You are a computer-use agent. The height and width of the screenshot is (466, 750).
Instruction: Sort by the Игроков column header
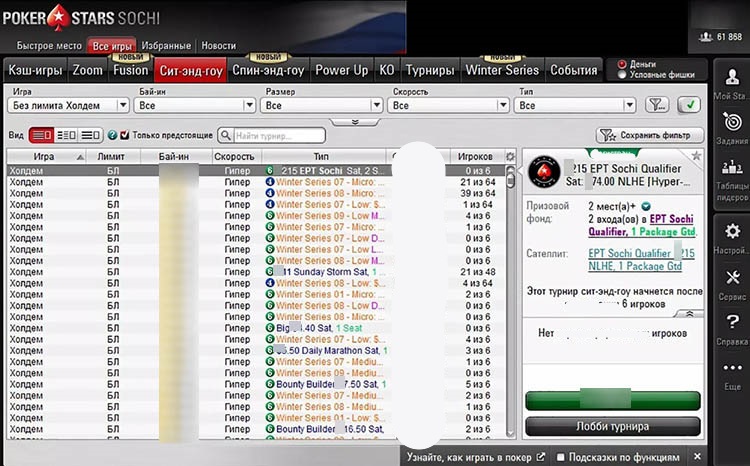[x=475, y=156]
